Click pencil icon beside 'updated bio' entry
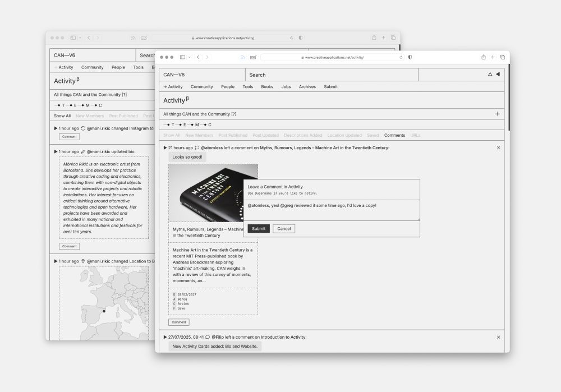The height and width of the screenshot is (392, 561). [x=83, y=151]
